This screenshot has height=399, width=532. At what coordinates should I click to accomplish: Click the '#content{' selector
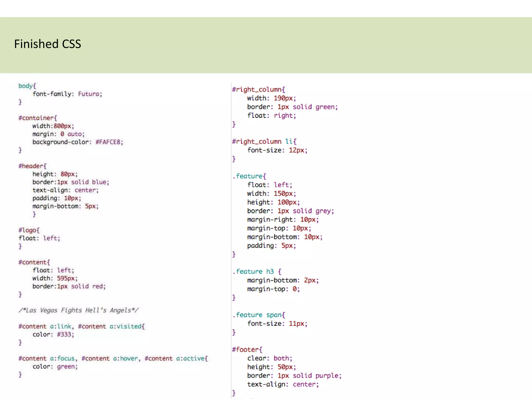click(34, 262)
